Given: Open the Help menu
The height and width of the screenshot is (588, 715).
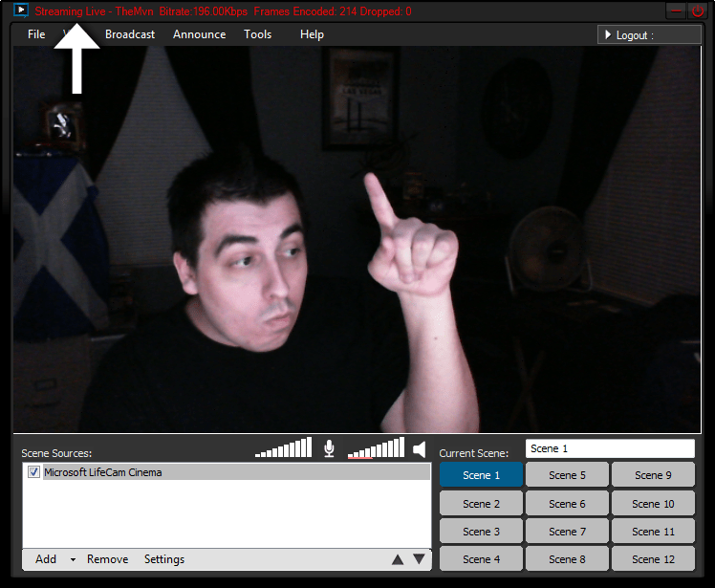Looking at the screenshot, I should point(312,34).
